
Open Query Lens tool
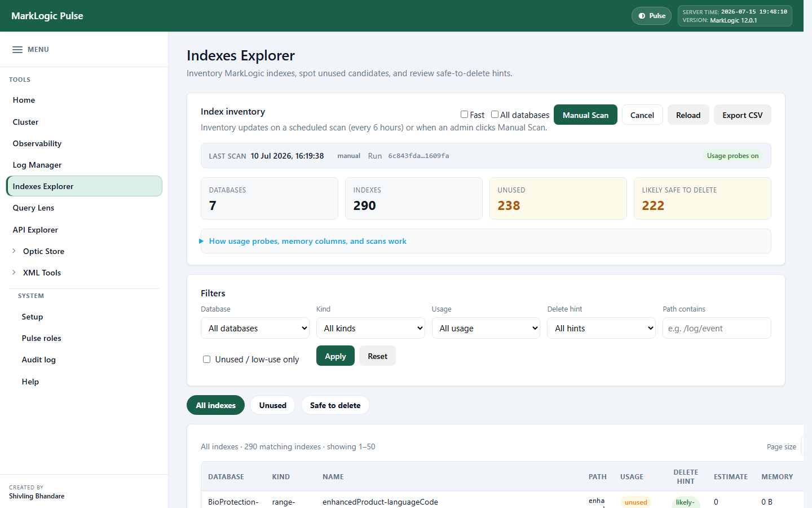[84, 208]
